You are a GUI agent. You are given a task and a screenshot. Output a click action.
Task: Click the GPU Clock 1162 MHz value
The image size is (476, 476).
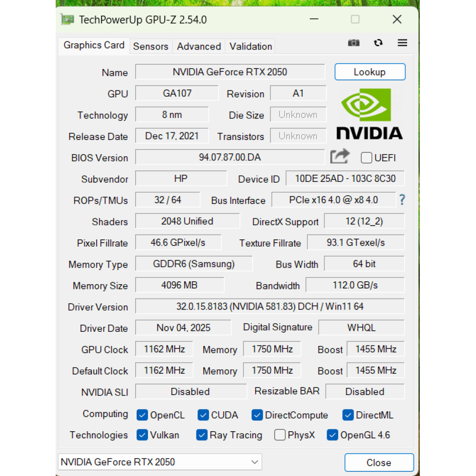(x=164, y=349)
